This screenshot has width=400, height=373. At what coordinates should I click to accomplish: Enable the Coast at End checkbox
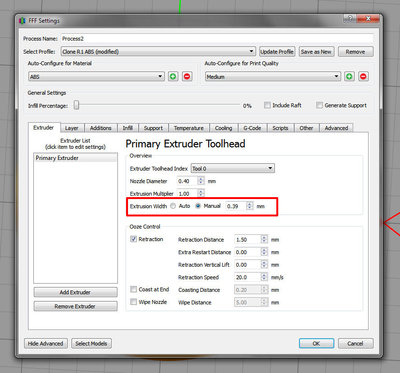tap(133, 289)
